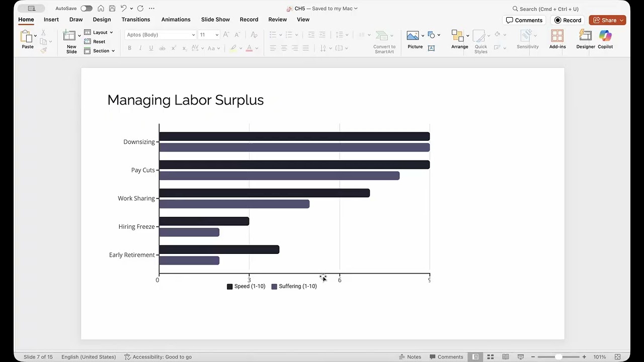The width and height of the screenshot is (644, 362).
Task: Click the Cut scissors icon
Action: (x=43, y=33)
